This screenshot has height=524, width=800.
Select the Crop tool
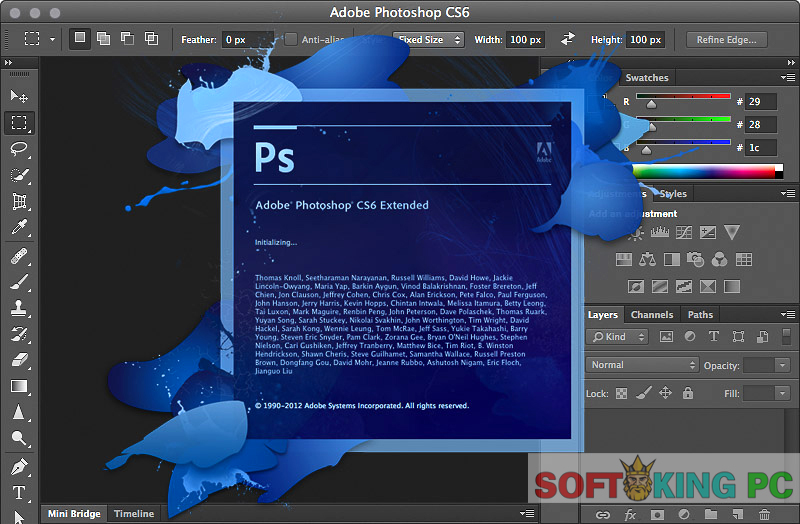click(x=19, y=202)
